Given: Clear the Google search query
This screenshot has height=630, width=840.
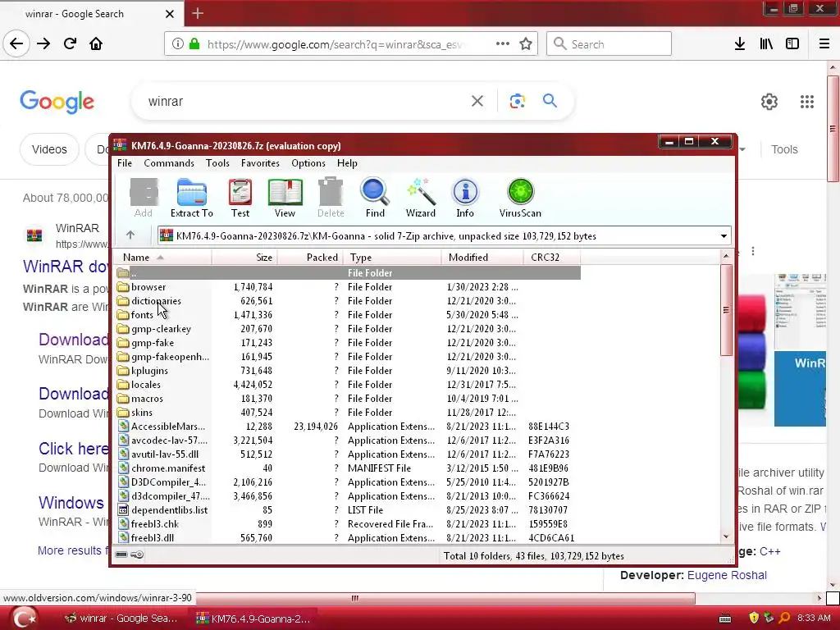Looking at the screenshot, I should pyautogui.click(x=477, y=101).
